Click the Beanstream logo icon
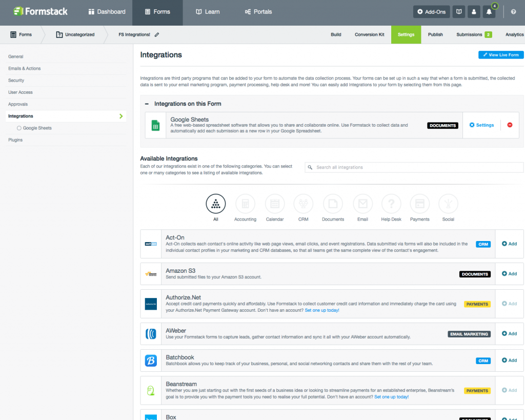 151,391
